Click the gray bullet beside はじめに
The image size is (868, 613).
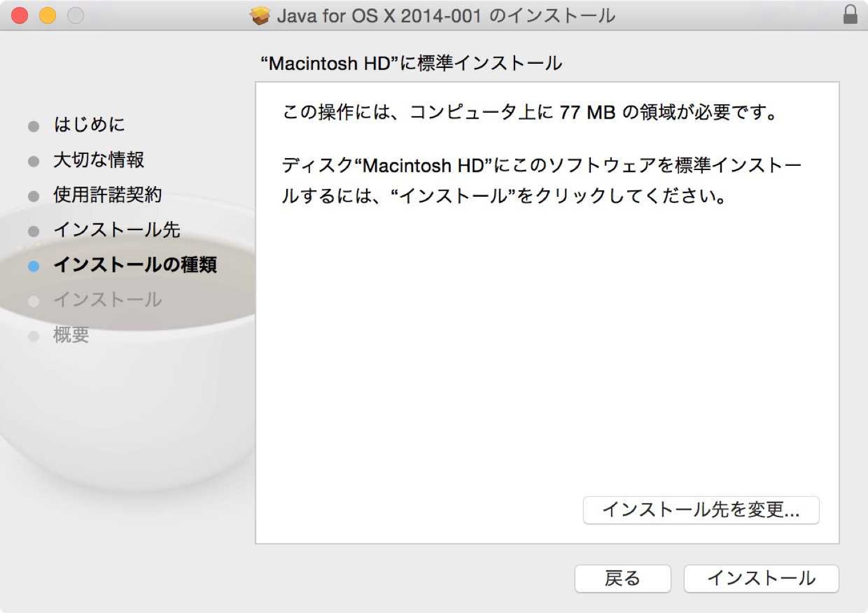pyautogui.click(x=34, y=126)
